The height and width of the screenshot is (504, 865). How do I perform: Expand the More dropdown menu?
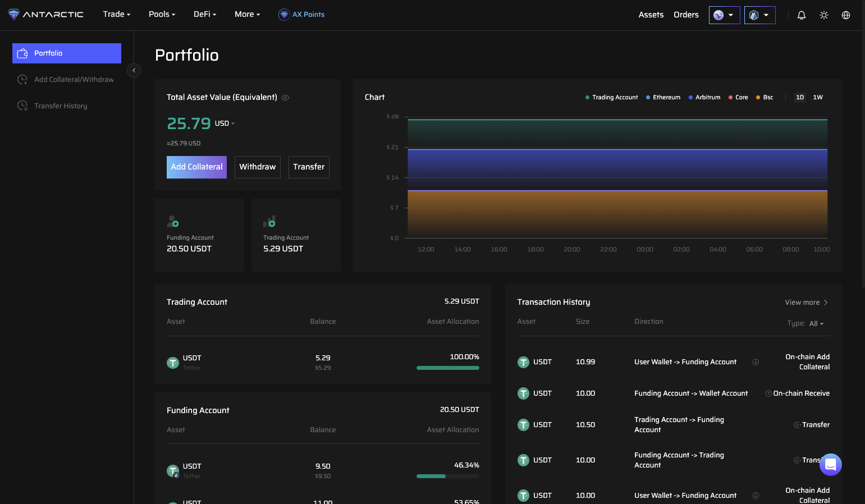(248, 15)
